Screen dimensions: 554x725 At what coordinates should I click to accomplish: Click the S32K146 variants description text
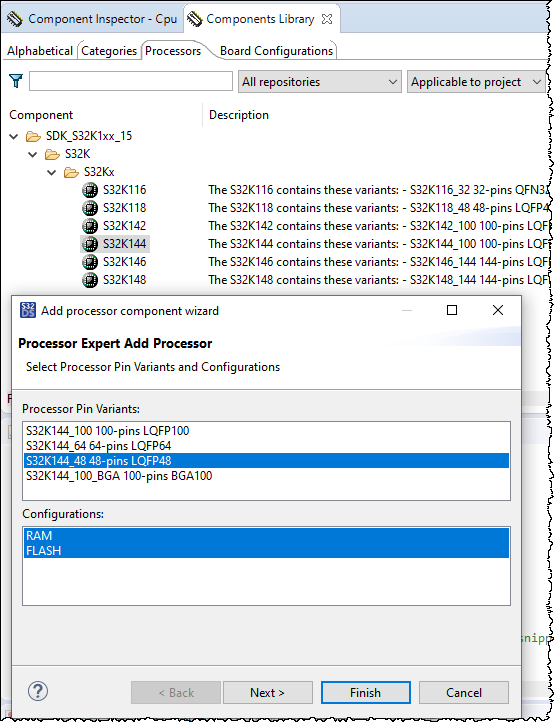coord(378,262)
